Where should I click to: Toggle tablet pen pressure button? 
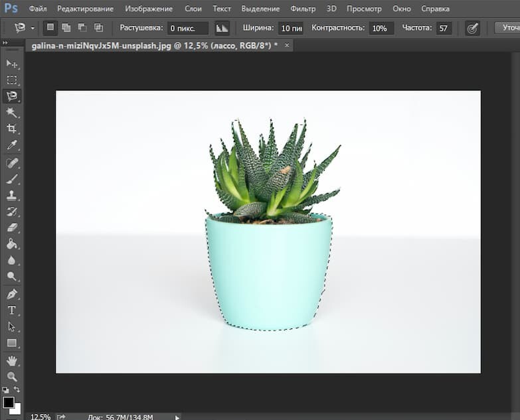coord(472,29)
